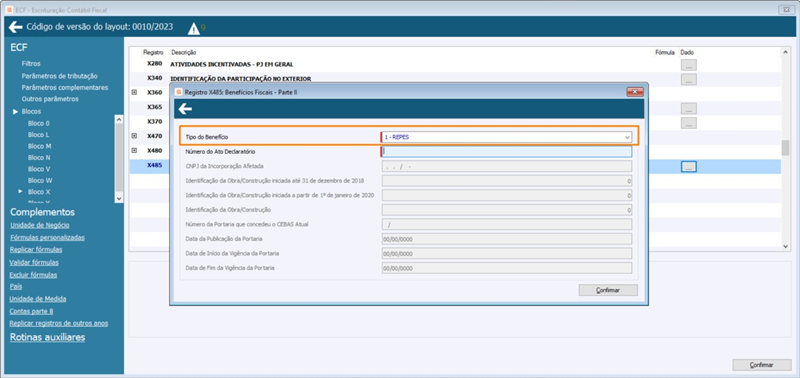Open the Dado button for row X340
The width and height of the screenshot is (800, 378).
[688, 79]
